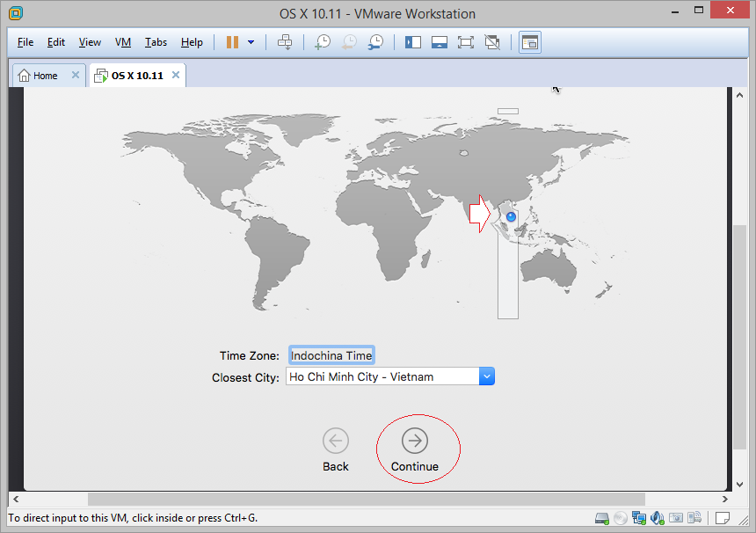Click the horizontal scrollbar right arrow
756x533 pixels.
[724, 500]
